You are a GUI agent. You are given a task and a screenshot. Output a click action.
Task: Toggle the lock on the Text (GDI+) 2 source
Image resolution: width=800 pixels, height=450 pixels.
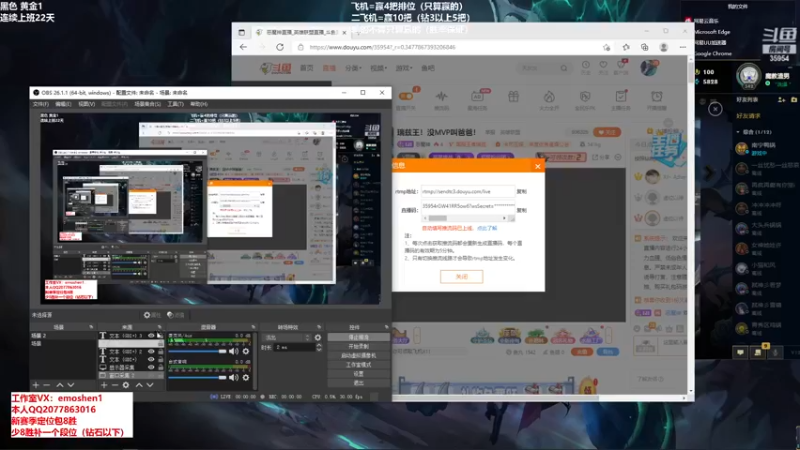tap(160, 352)
